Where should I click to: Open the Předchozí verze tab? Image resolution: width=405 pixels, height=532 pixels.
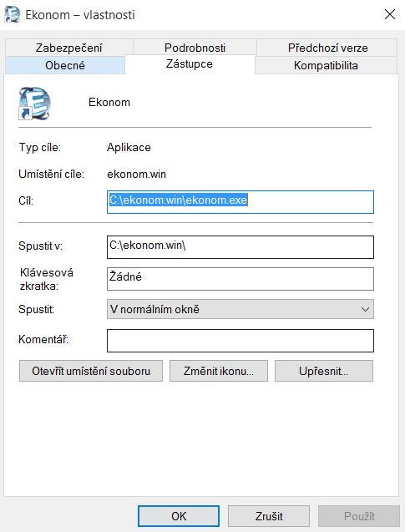[327, 48]
